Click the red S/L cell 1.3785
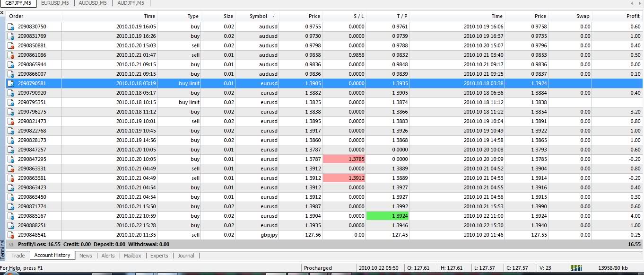Image resolution: width=644 pixels, height=275 pixels. tap(344, 160)
